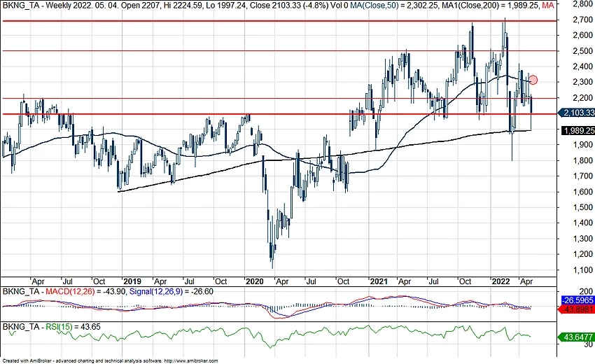This screenshot has height=364, width=595.
Task: Click the 1,100 price axis label
Action: (x=582, y=270)
